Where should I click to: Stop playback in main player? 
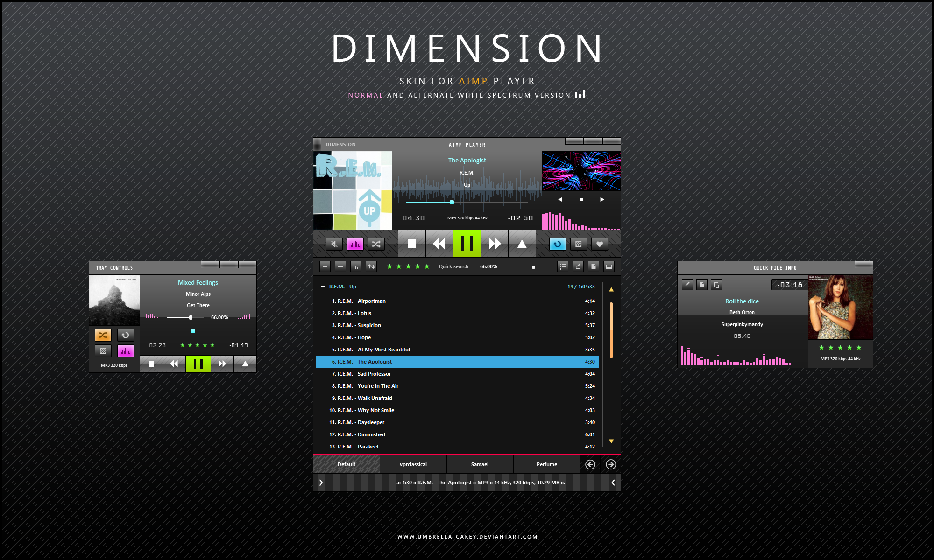(x=412, y=244)
